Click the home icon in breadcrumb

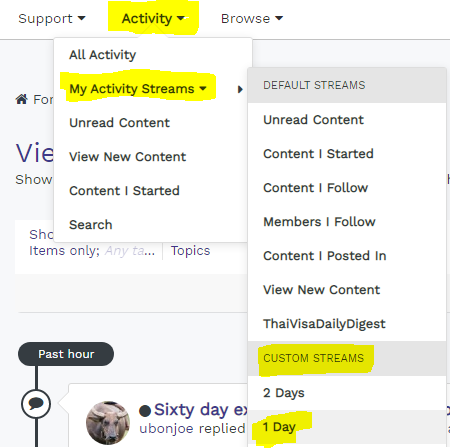pyautogui.click(x=22, y=99)
